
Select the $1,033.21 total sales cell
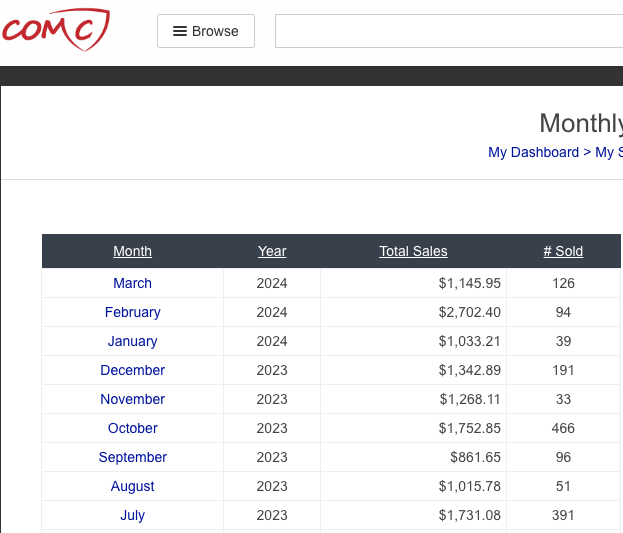click(413, 341)
